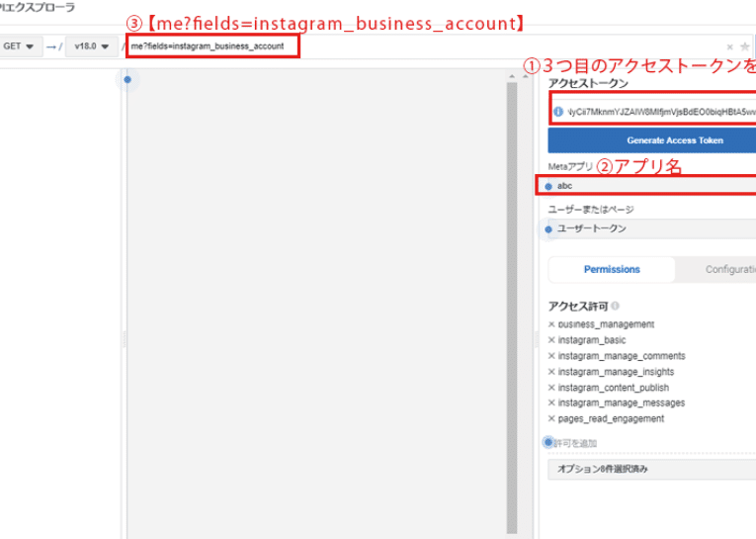Image resolution: width=756 pixels, height=539 pixels.
Task: Remove the pages_read_engagement permission
Action: pyautogui.click(x=551, y=419)
